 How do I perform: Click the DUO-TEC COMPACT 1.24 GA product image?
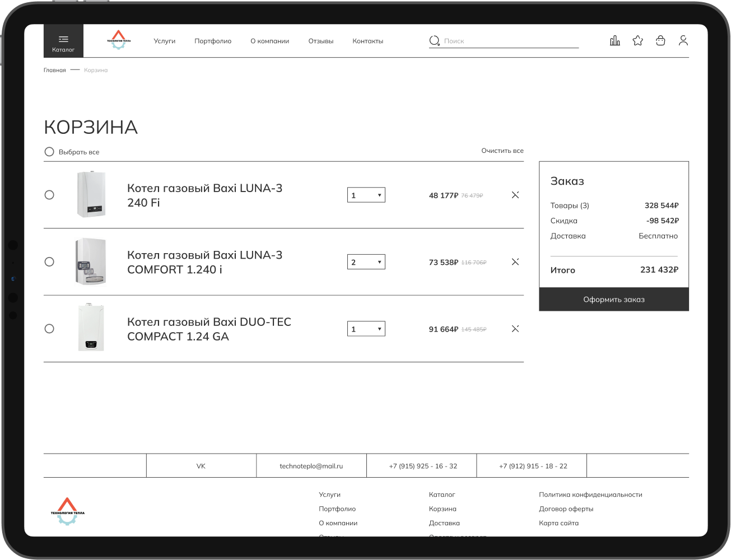[x=91, y=328]
